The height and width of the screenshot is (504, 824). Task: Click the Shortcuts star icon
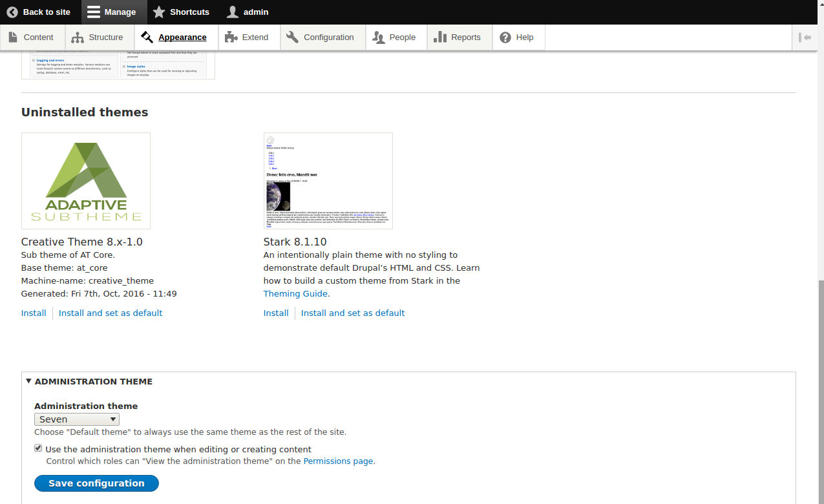click(x=159, y=12)
